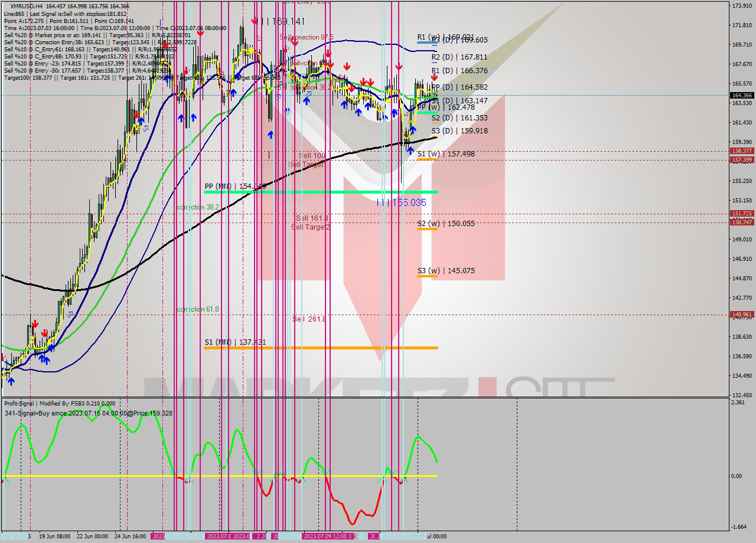Click the '24 Jun 16:00' time axis label
Image resolution: width=756 pixels, height=543 pixels.
(x=129, y=537)
